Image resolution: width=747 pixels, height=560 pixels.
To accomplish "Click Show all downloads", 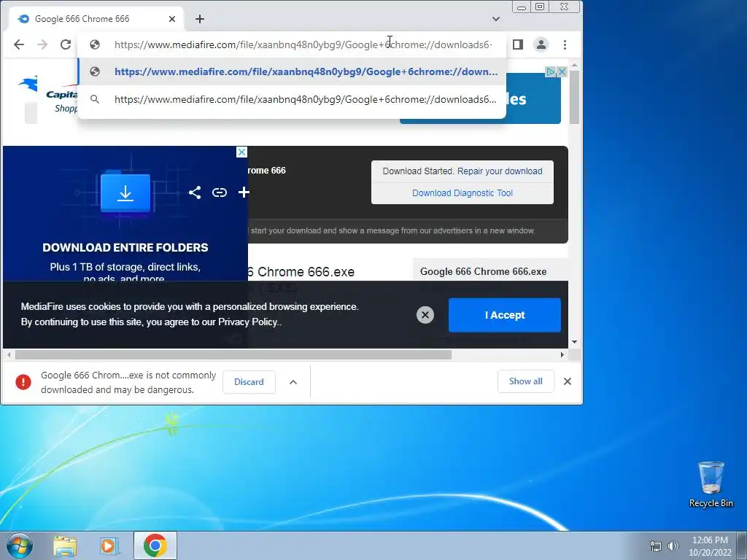I will pos(525,381).
